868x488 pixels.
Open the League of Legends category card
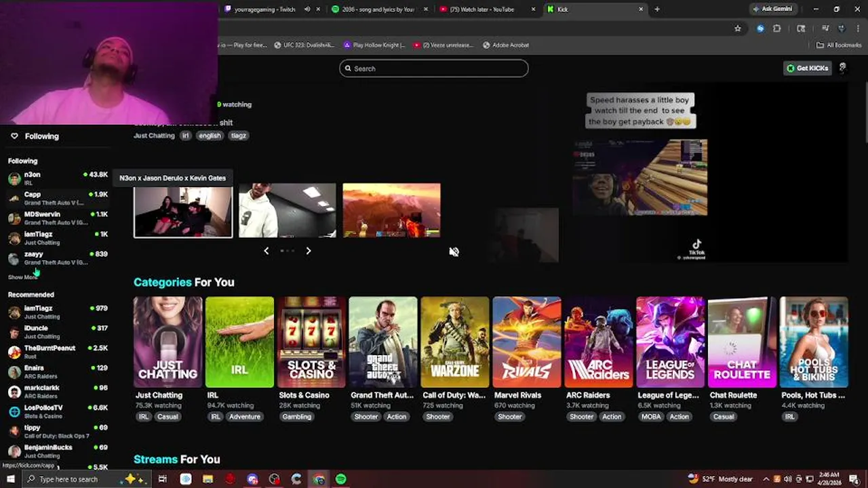point(670,342)
